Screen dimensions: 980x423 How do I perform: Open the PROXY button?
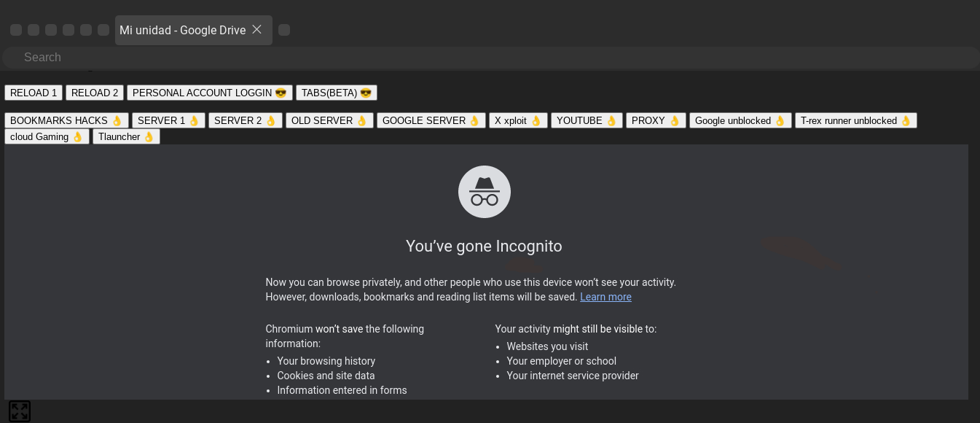(655, 120)
